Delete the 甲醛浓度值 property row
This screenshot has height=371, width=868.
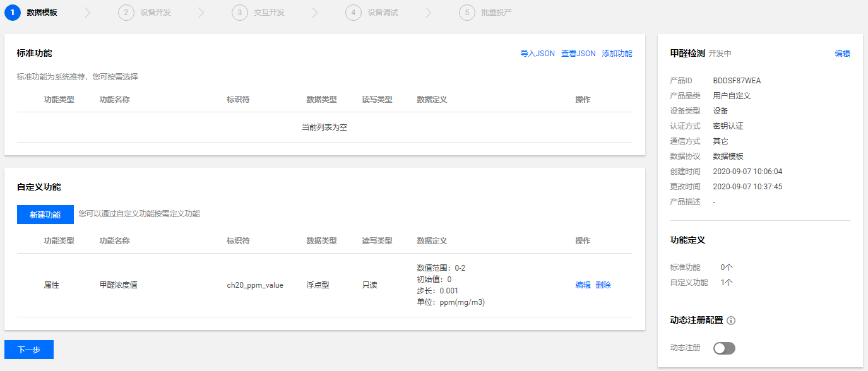coord(603,285)
